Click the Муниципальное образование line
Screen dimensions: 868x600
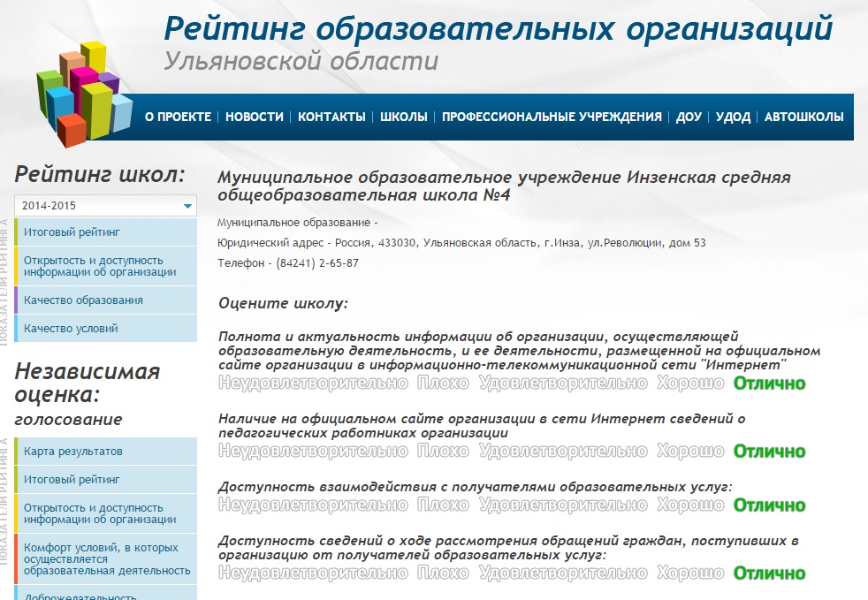pos(297,223)
